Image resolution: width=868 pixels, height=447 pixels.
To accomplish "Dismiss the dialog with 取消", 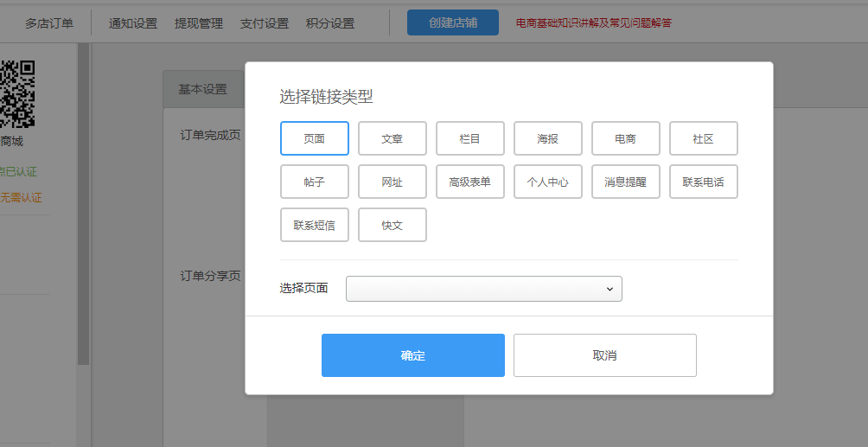I will click(605, 355).
